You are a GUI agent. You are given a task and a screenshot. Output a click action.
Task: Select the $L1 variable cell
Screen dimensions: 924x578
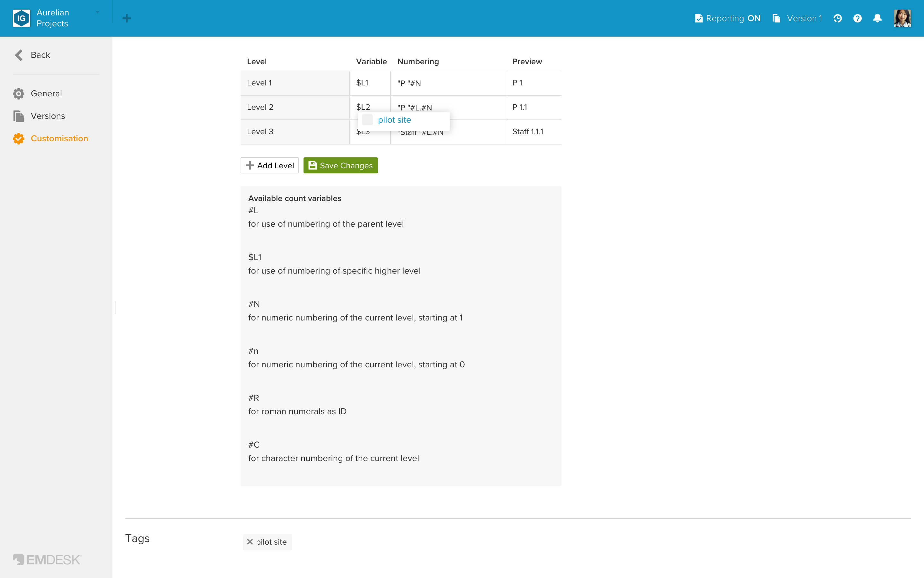click(370, 83)
